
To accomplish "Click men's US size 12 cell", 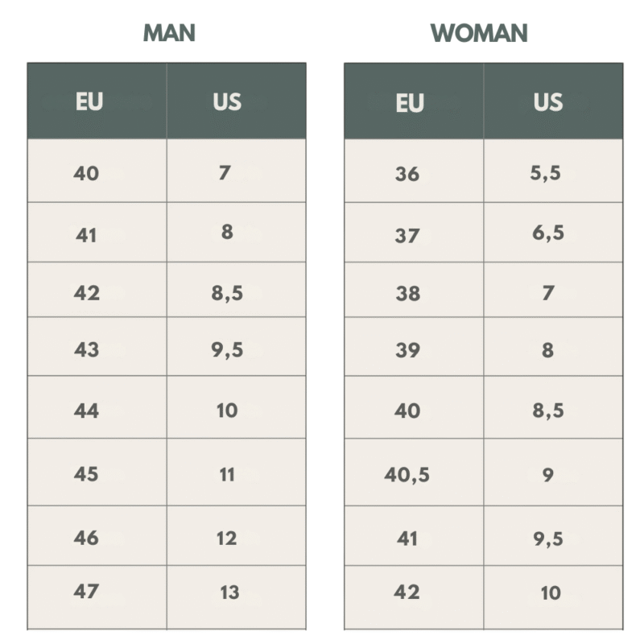I will click(x=236, y=535).
